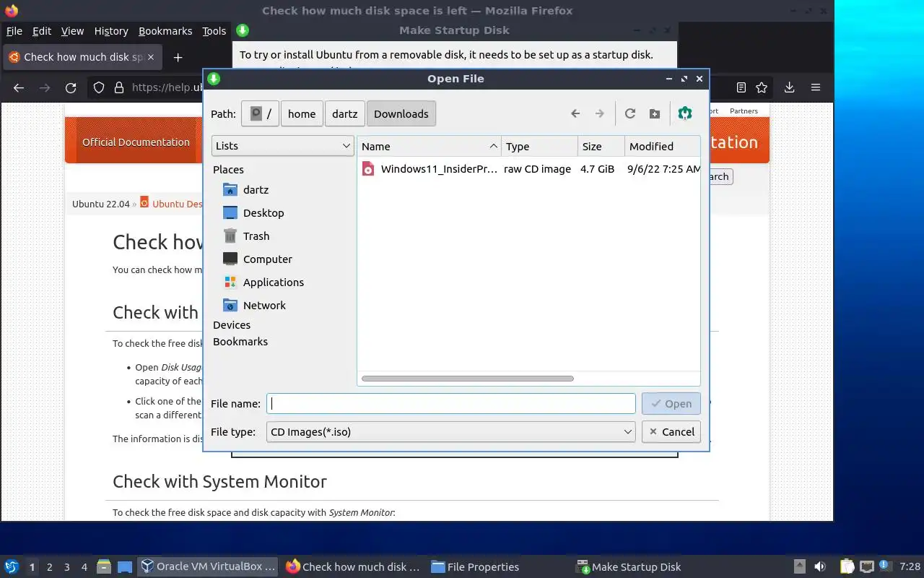Go forward in Open File dialog

(599, 113)
